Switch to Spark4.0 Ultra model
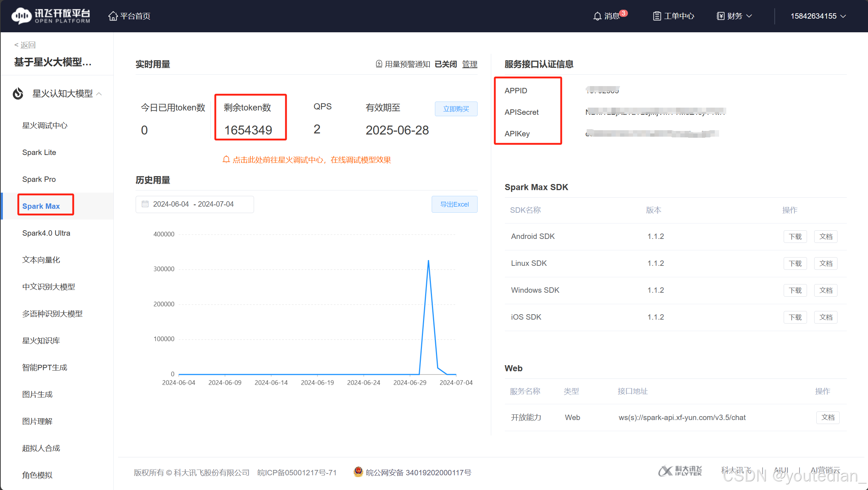 point(46,233)
